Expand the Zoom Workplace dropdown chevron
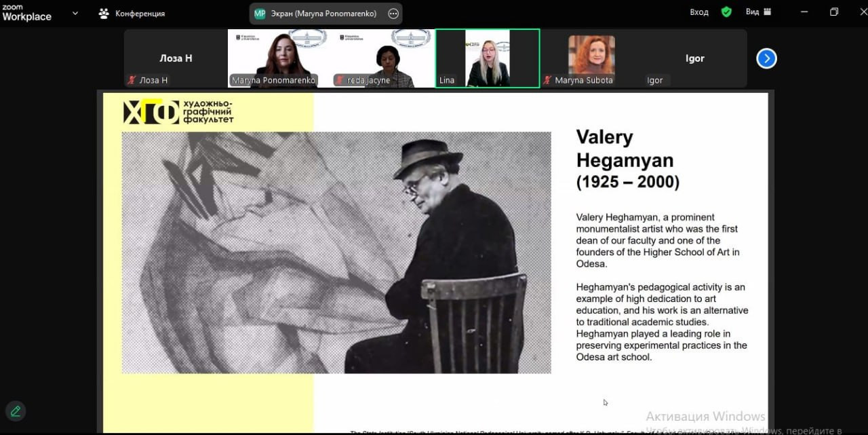 click(75, 13)
